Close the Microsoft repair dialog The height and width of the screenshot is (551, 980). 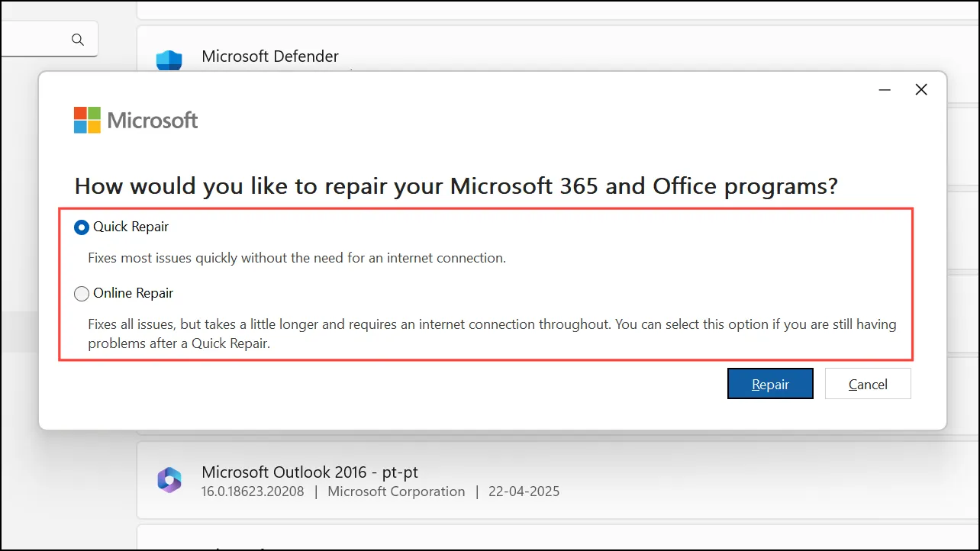click(921, 90)
